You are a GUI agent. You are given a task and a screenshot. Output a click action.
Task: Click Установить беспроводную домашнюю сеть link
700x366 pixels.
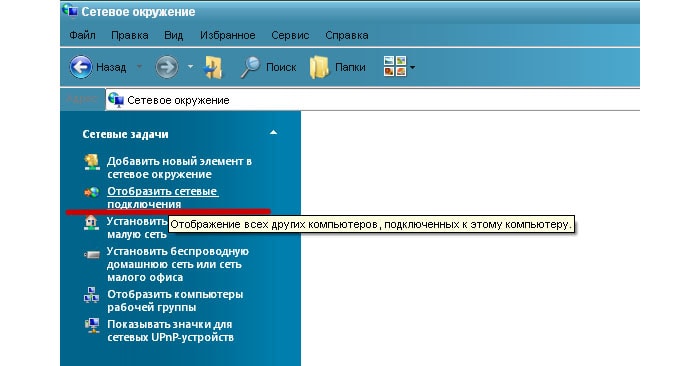point(178,264)
